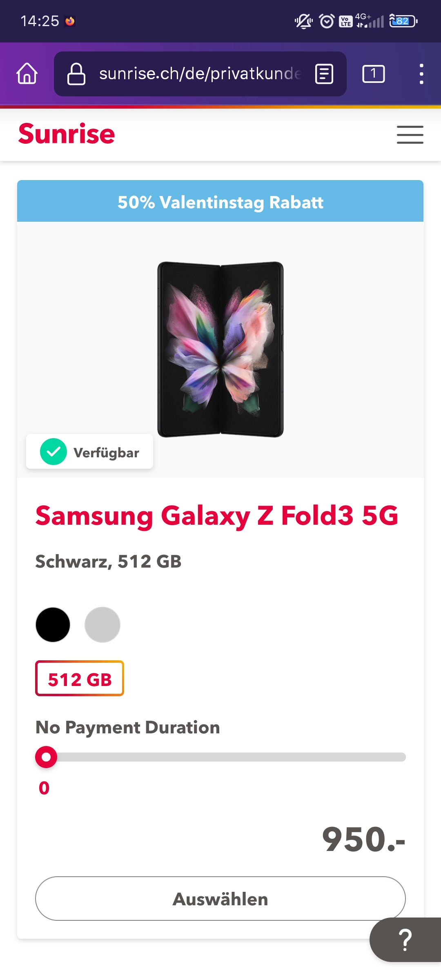Viewport: 441px width, 980px height.
Task: Tap the battery status icon
Action: [x=403, y=21]
